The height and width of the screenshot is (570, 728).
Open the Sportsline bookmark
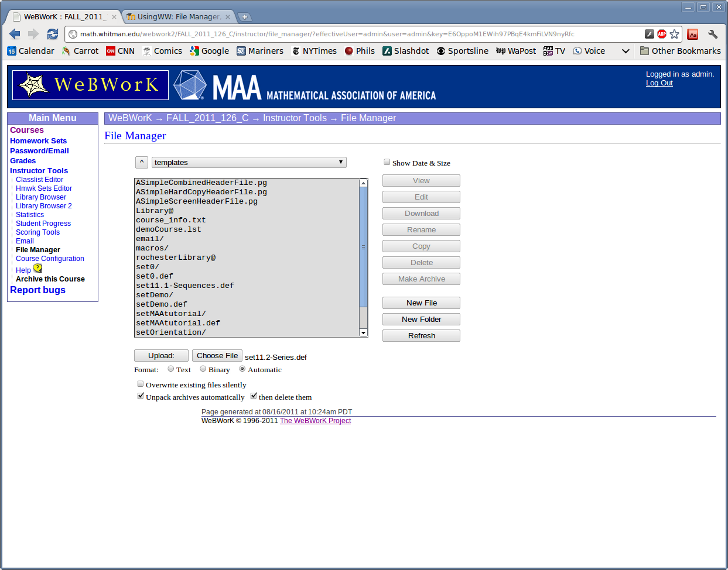462,51
